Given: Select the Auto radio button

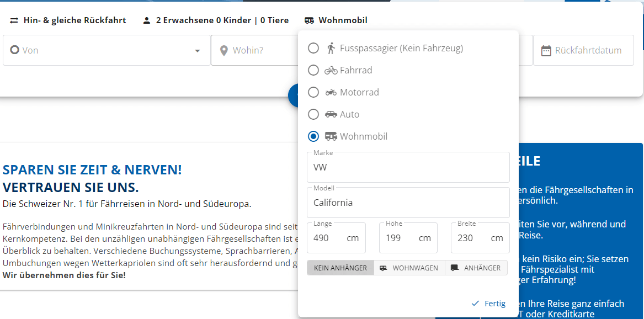Looking at the screenshot, I should point(313,114).
